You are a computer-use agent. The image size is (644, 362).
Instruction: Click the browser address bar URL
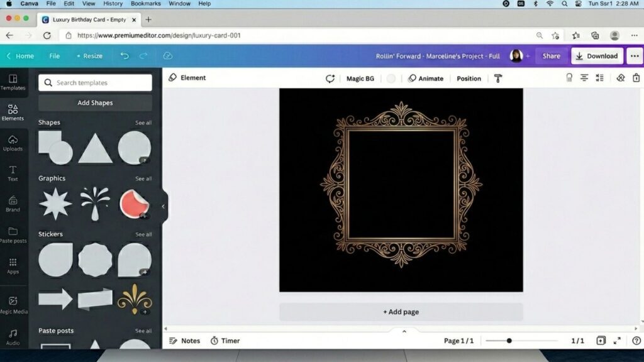(159, 35)
